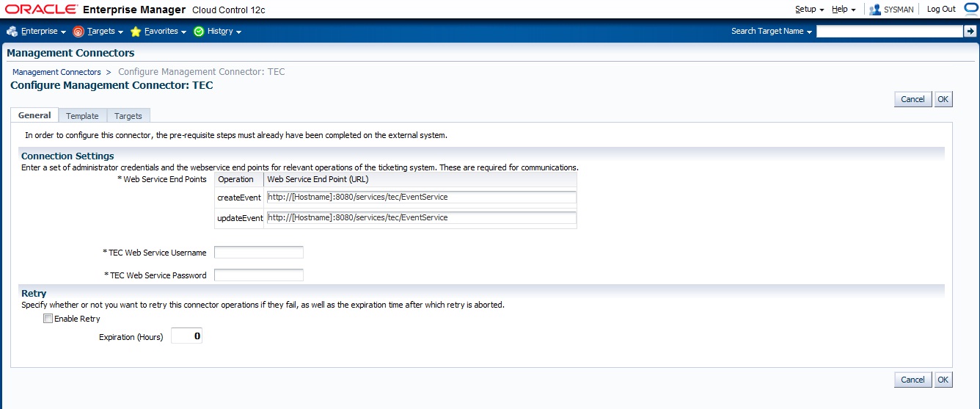Screen dimensions: 980x409
Task: Click the History green clock icon
Action: click(x=199, y=32)
